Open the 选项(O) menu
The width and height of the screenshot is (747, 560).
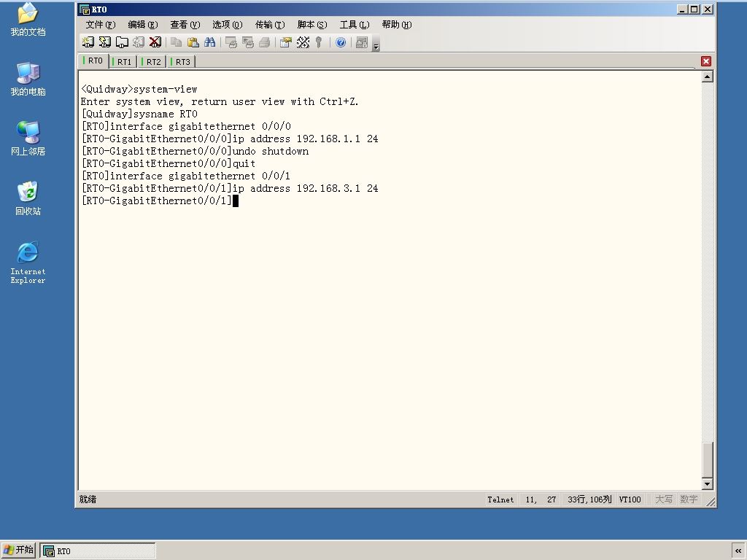228,25
